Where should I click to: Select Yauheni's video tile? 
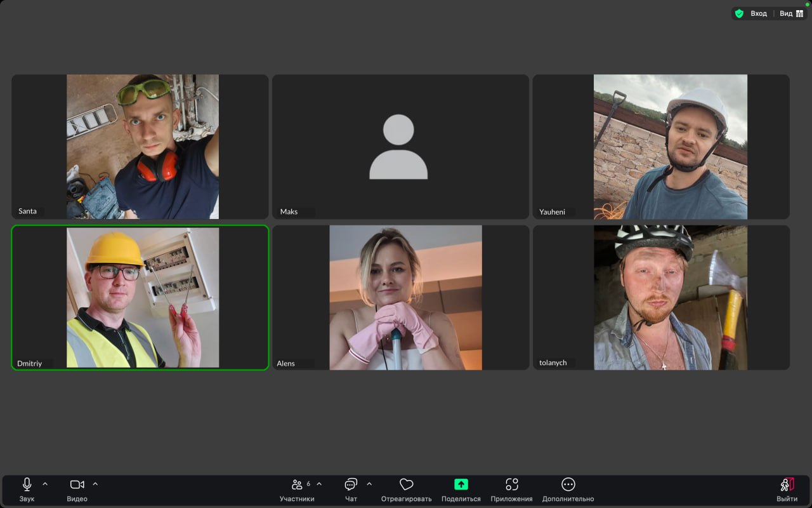tap(661, 147)
